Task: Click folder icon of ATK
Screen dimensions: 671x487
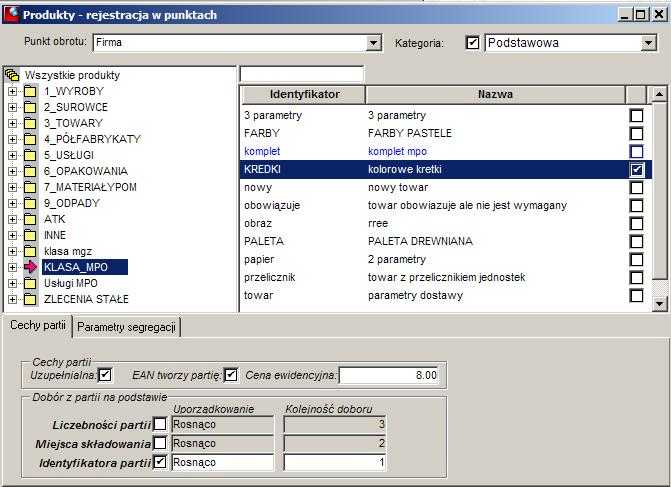Action: tap(30, 219)
